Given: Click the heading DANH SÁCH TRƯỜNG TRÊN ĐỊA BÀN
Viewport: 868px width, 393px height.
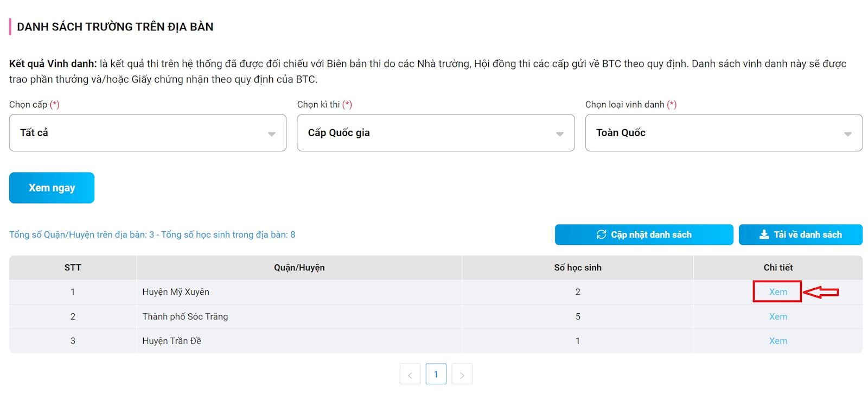Looking at the screenshot, I should [115, 27].
